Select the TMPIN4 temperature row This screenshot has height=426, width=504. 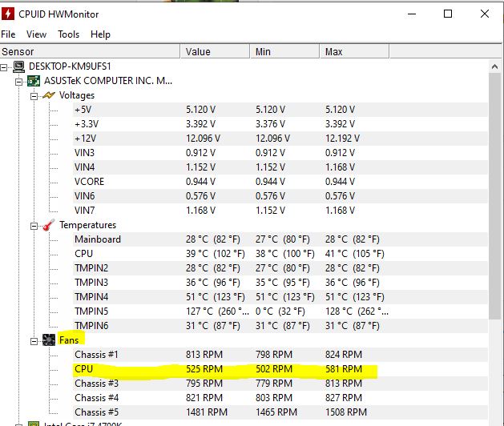[280, 297]
